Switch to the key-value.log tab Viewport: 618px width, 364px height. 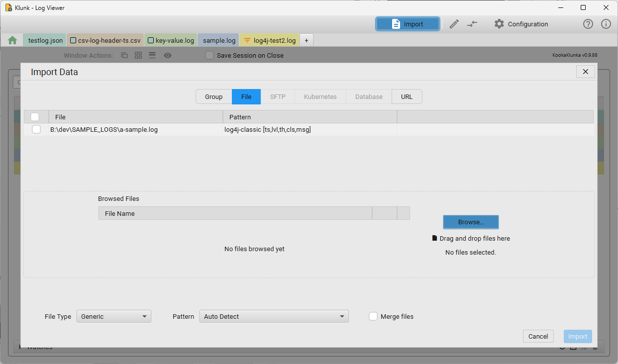click(x=171, y=40)
